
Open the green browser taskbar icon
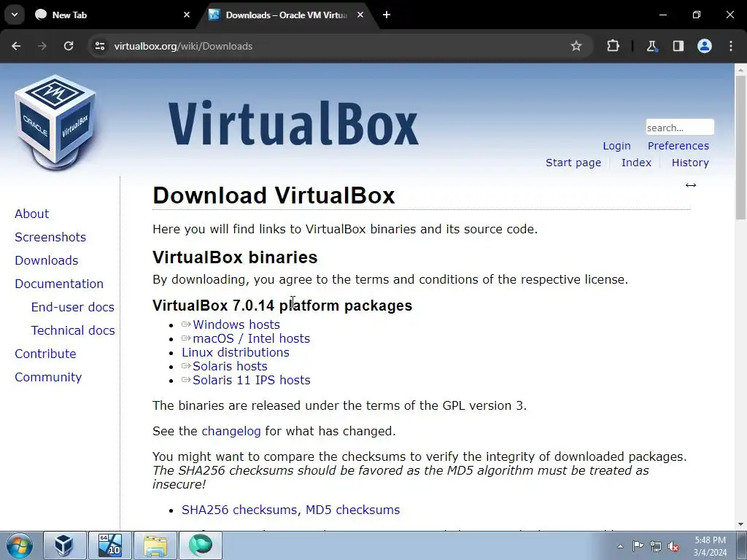pos(201,545)
